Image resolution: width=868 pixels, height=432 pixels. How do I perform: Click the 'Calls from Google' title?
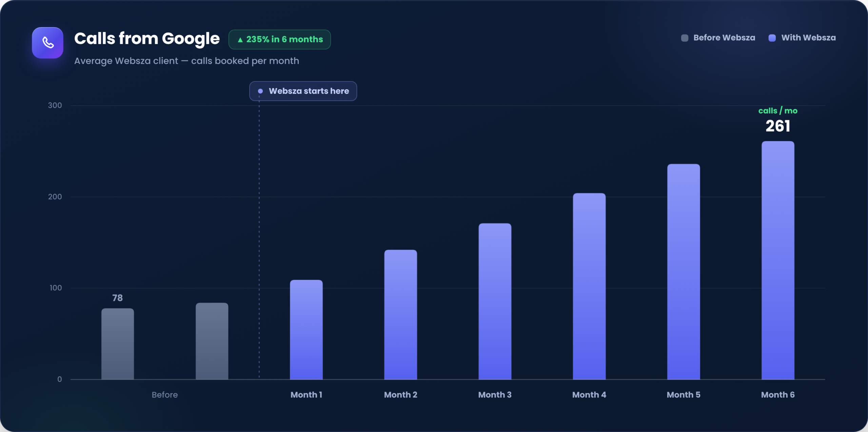147,38
